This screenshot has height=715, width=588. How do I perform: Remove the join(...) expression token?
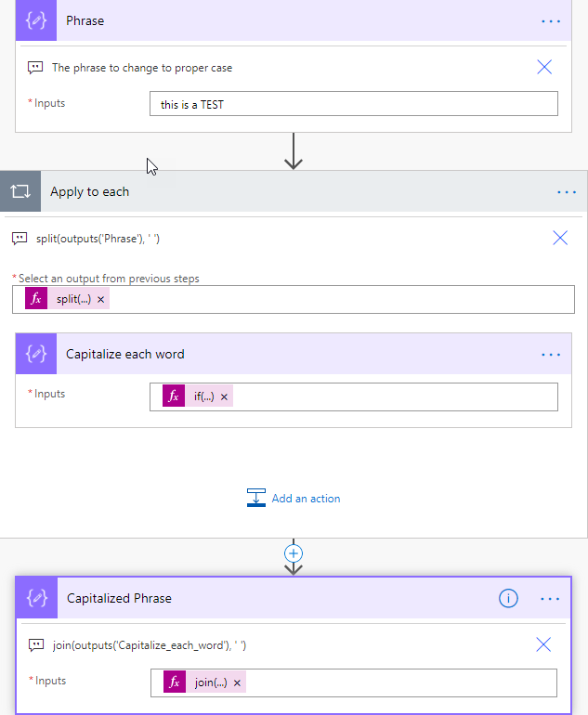(x=237, y=682)
